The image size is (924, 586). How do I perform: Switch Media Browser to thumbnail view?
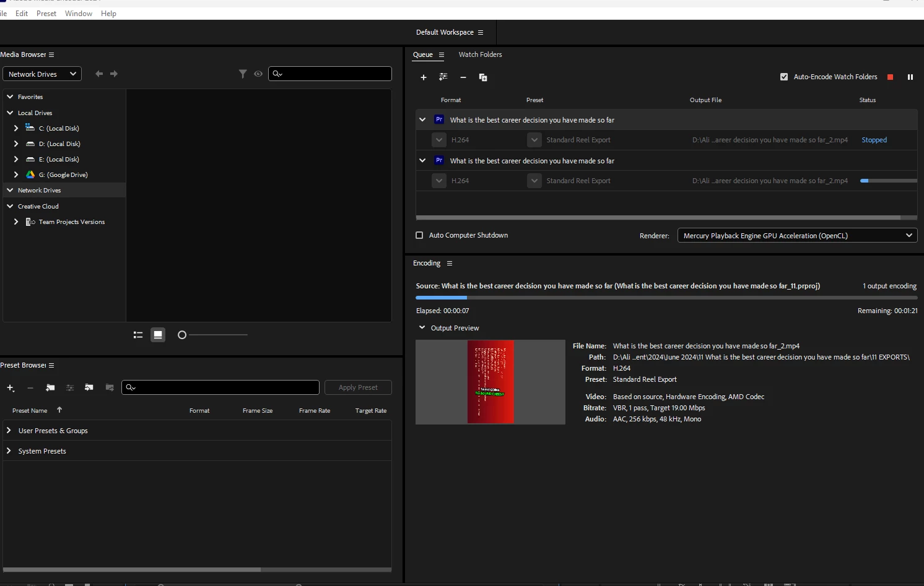pos(158,335)
